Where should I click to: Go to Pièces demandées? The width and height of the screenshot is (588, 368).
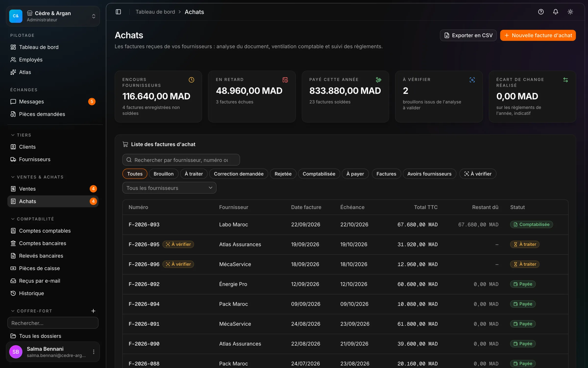point(53,114)
